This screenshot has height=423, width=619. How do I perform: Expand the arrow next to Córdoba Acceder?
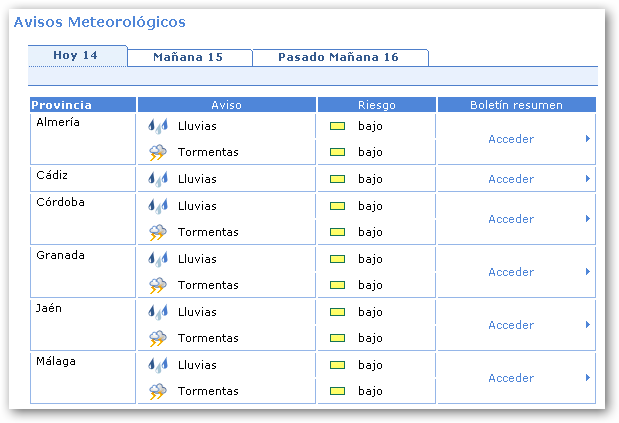click(587, 219)
